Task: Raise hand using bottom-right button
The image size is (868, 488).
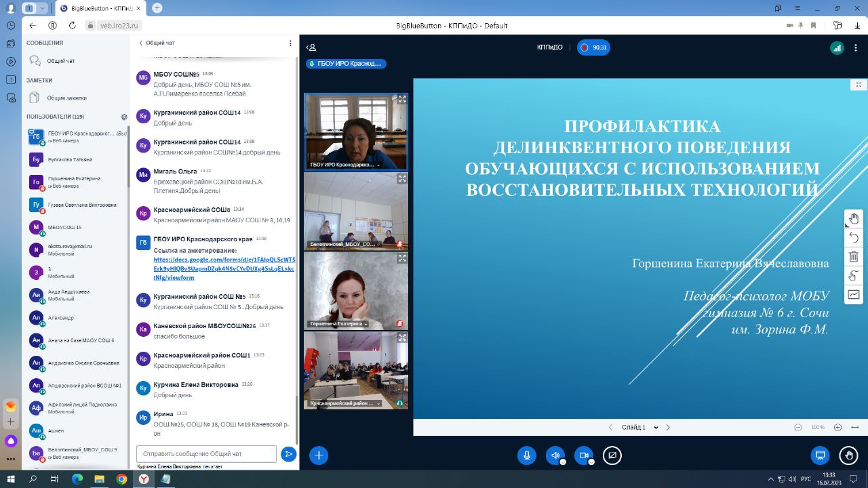Action: 848,455
